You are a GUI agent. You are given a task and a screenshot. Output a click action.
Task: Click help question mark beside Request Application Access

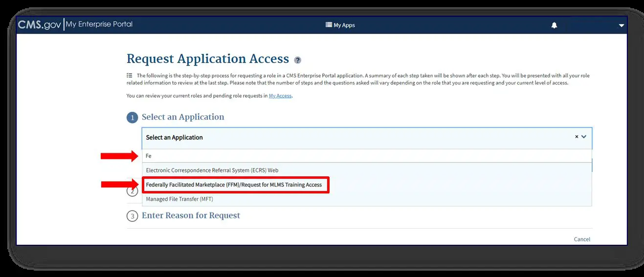[x=298, y=60]
